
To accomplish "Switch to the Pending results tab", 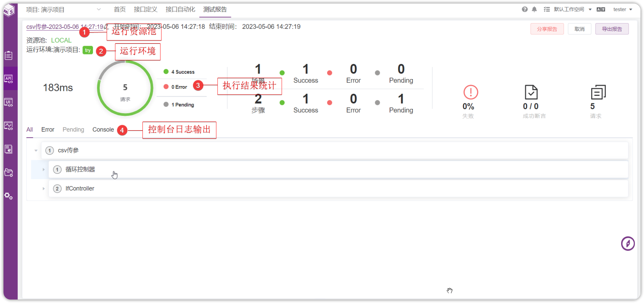I will 73,130.
